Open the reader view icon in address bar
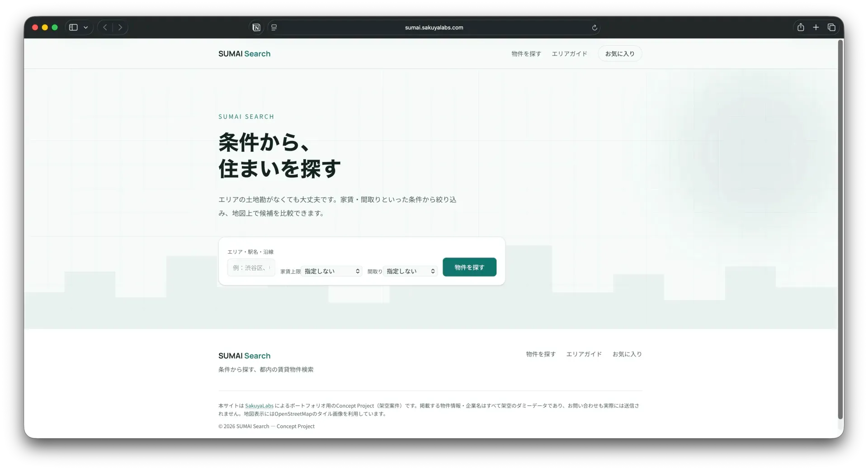Image resolution: width=868 pixels, height=470 pixels. (274, 28)
